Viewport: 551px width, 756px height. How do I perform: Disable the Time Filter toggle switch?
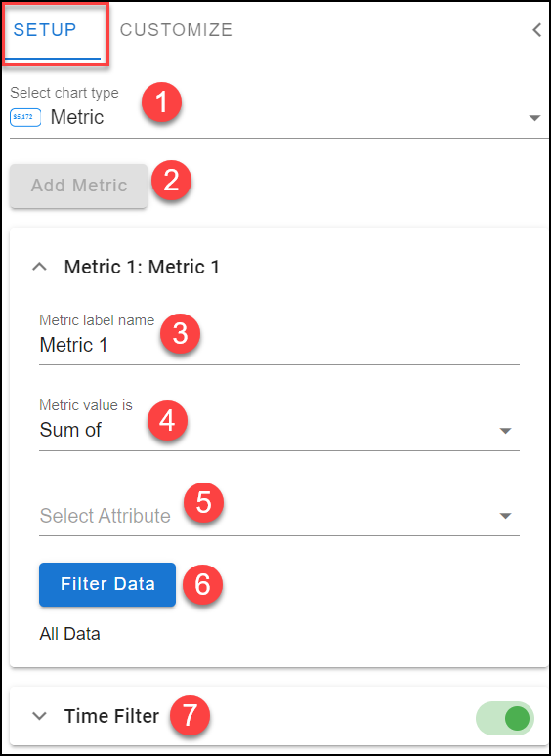pyautogui.click(x=505, y=718)
